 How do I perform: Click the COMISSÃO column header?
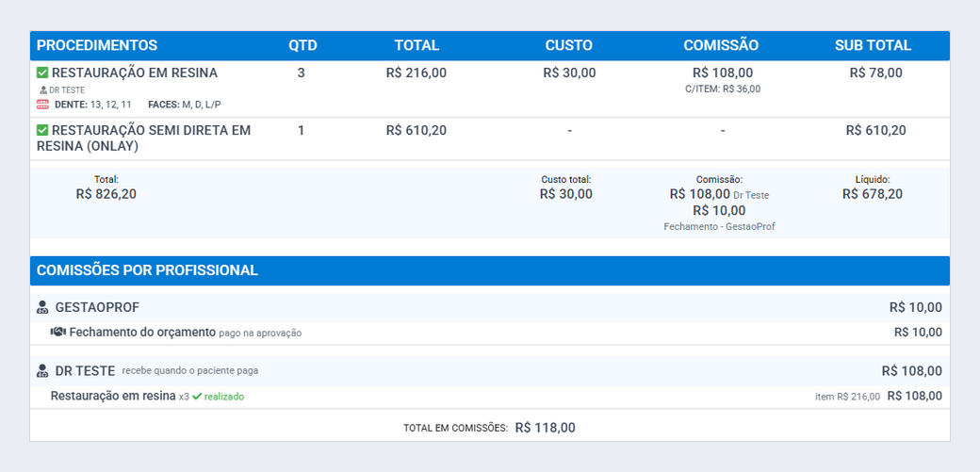721,45
